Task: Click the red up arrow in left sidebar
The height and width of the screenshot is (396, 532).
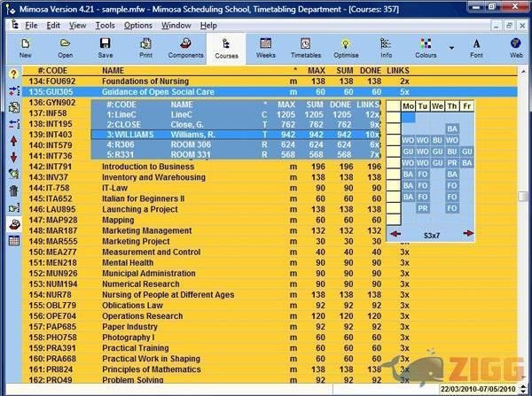Action: 13,141
